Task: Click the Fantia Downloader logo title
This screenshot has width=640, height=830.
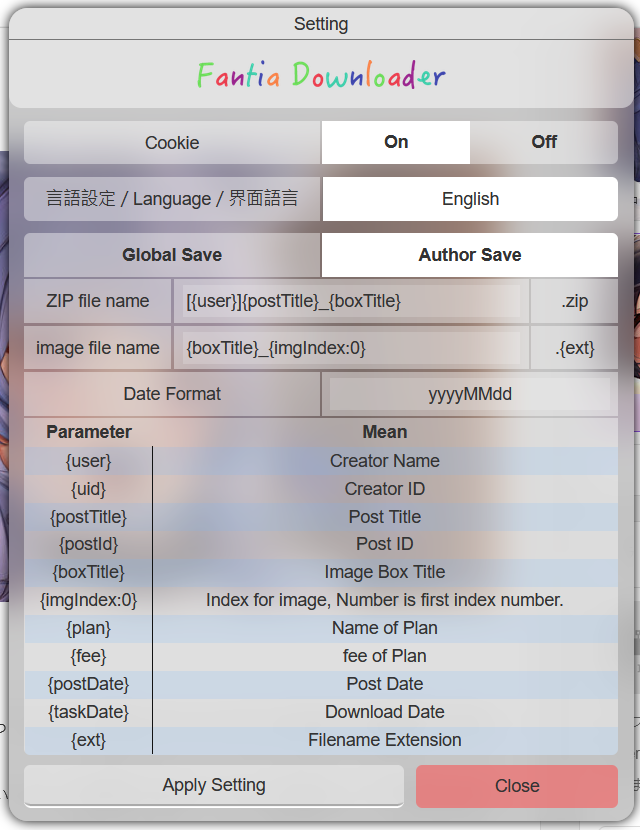Action: pos(321,75)
